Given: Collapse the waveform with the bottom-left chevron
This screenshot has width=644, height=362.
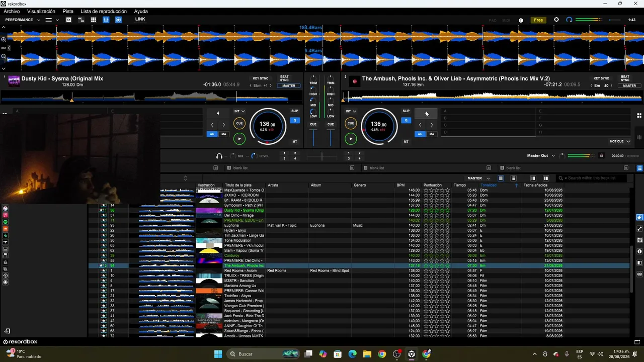Looking at the screenshot, I should (4, 68).
